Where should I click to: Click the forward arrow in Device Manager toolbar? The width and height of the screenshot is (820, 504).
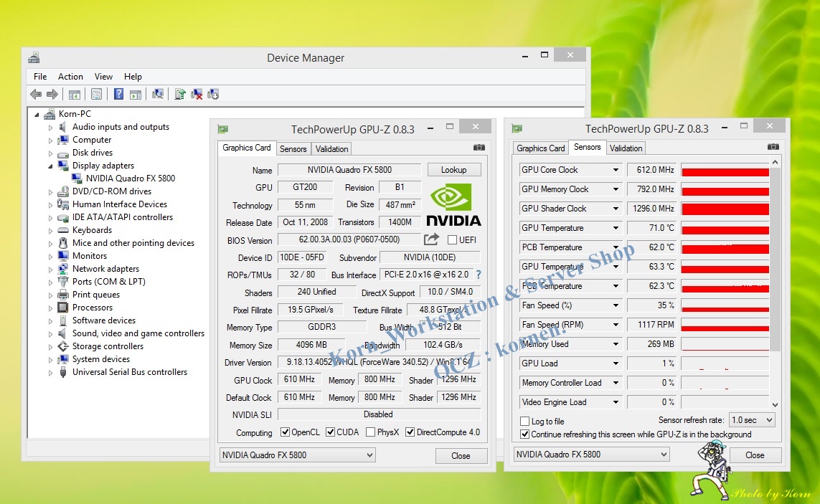point(52,94)
